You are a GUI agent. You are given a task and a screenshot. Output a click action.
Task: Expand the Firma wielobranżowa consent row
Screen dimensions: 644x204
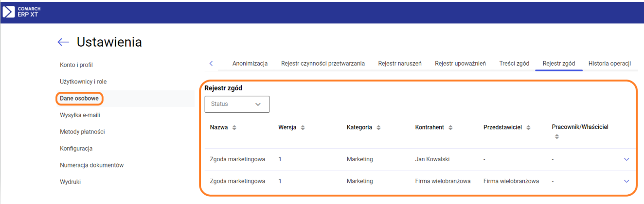point(626,181)
